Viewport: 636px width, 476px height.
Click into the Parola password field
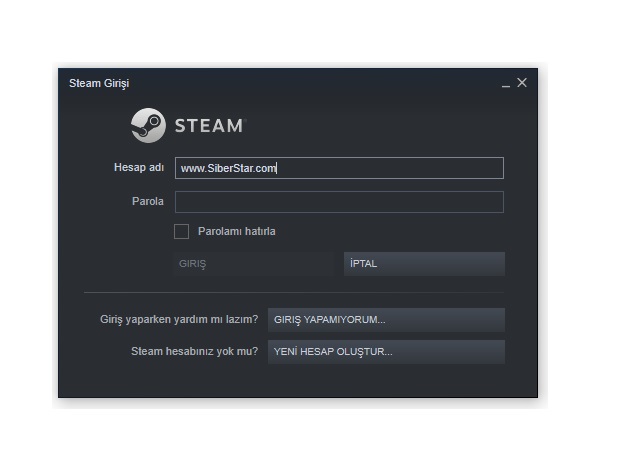click(339, 202)
